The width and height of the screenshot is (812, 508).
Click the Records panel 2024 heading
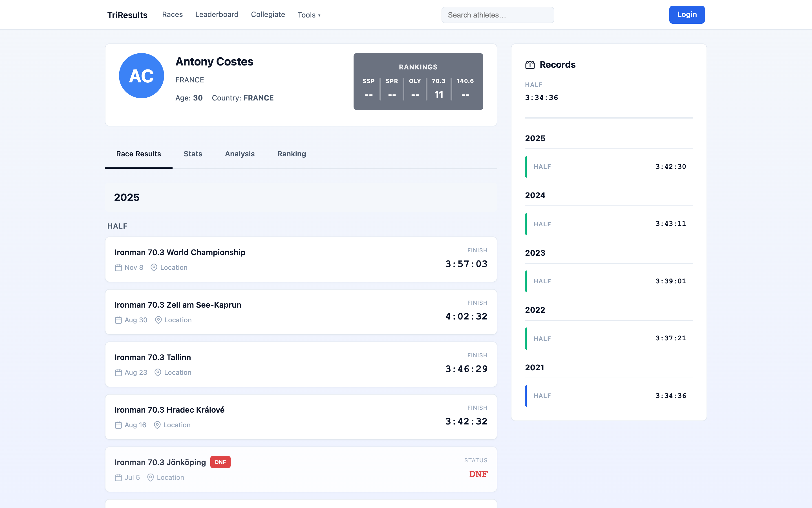535,195
